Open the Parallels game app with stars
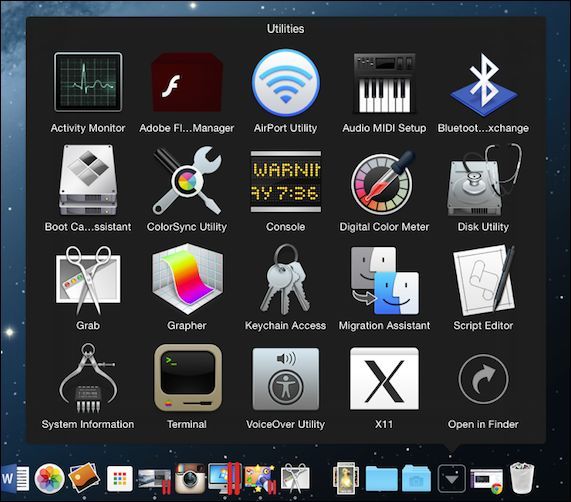 coord(260,478)
